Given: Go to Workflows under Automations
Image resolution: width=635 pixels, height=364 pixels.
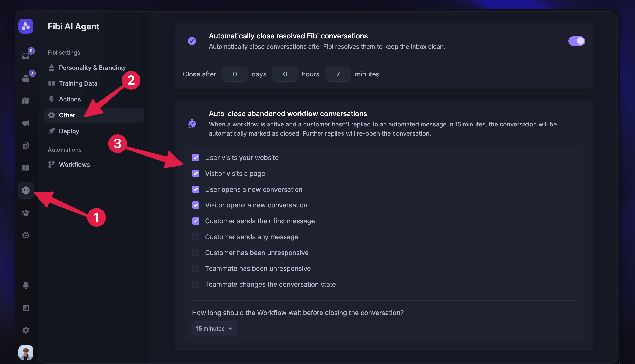Looking at the screenshot, I should pos(74,164).
